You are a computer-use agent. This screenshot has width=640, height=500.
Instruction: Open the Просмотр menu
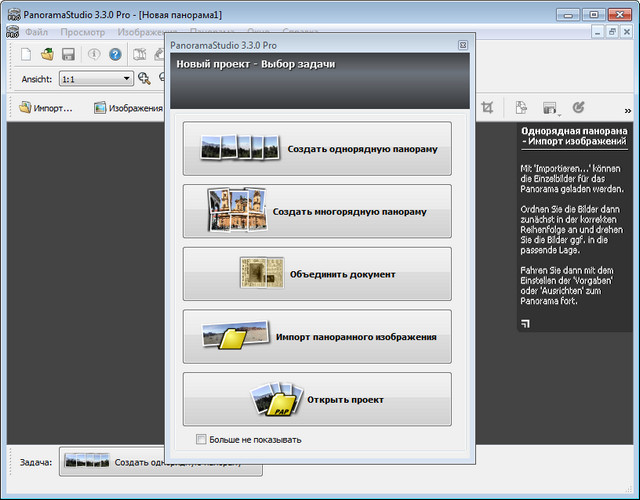tap(82, 32)
